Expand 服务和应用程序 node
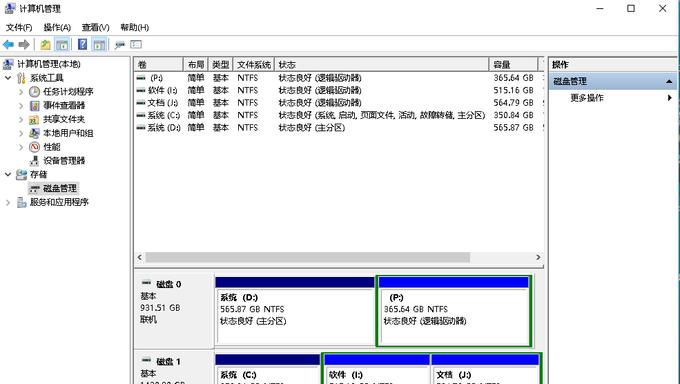 coord(8,202)
